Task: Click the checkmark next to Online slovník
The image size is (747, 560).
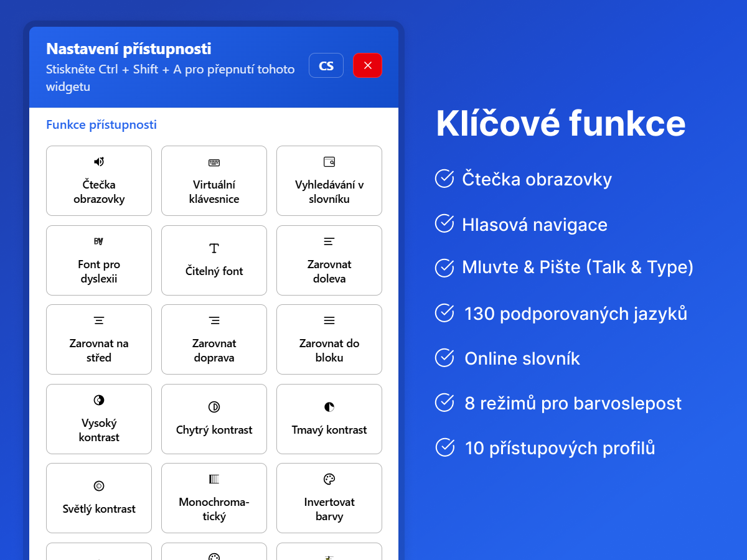Action: [x=444, y=358]
